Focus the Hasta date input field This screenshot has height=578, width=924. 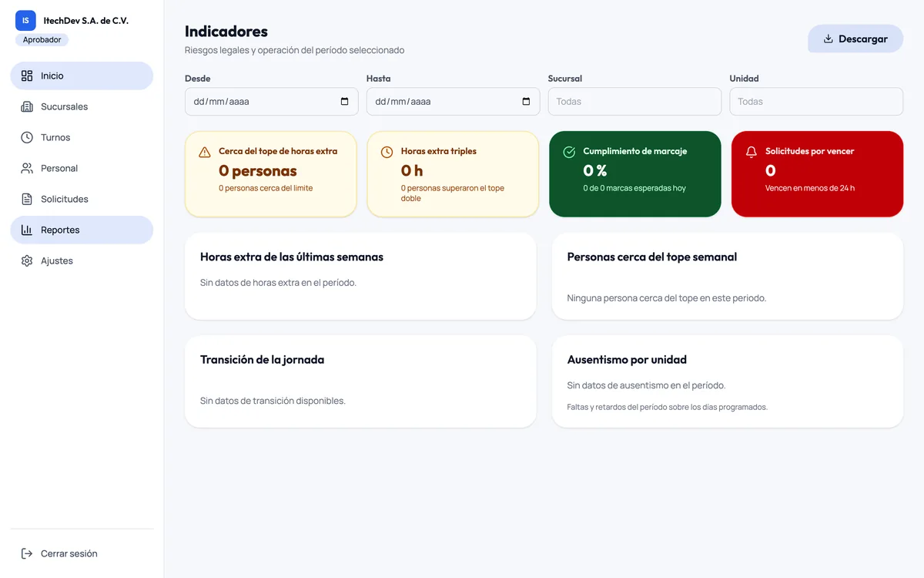coord(453,101)
